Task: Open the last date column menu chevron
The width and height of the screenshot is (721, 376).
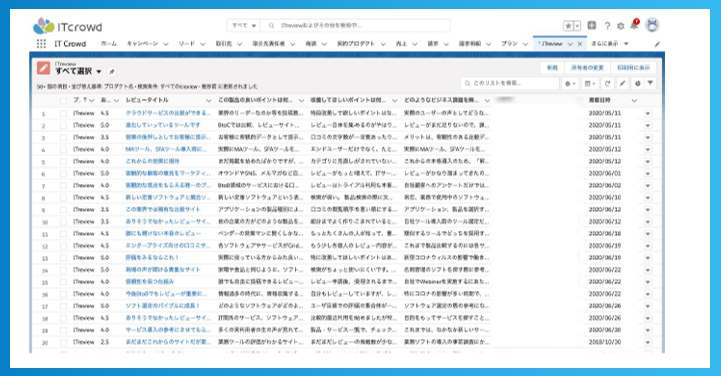Action: click(x=634, y=100)
